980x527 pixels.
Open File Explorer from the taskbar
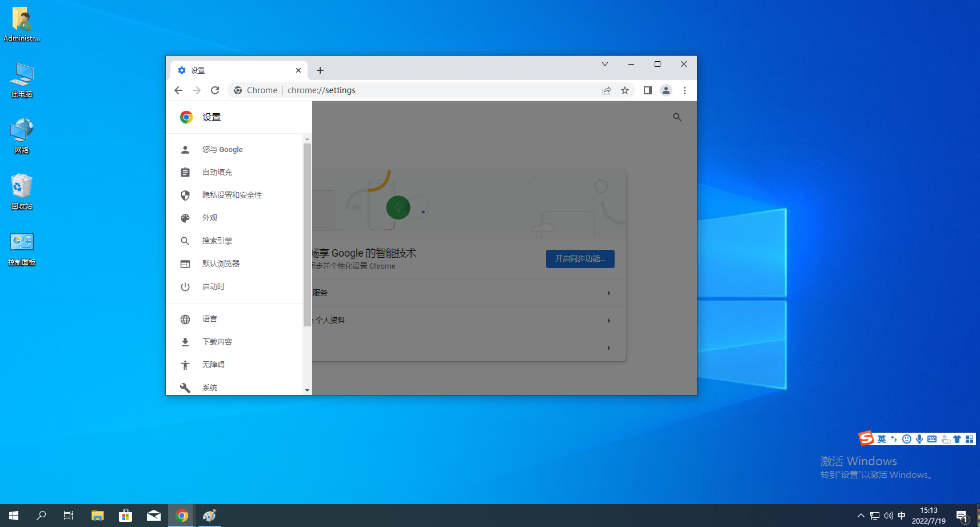point(98,516)
